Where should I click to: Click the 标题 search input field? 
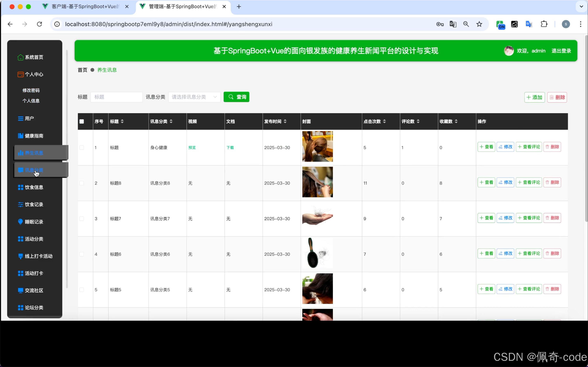tap(116, 97)
